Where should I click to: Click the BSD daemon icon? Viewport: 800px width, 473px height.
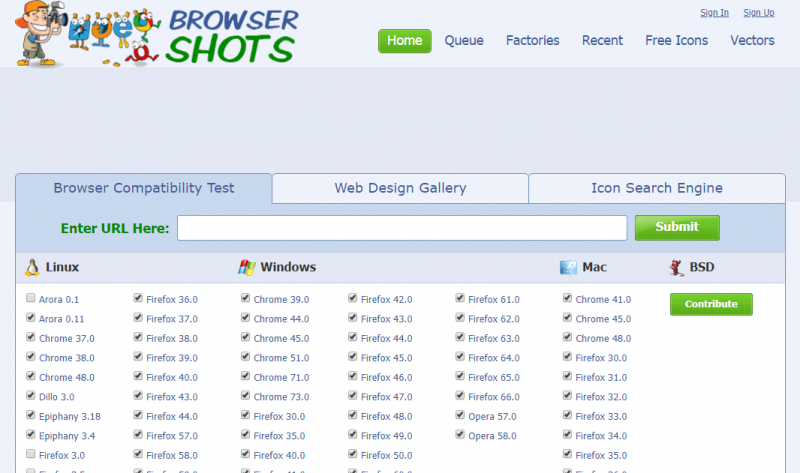677,267
